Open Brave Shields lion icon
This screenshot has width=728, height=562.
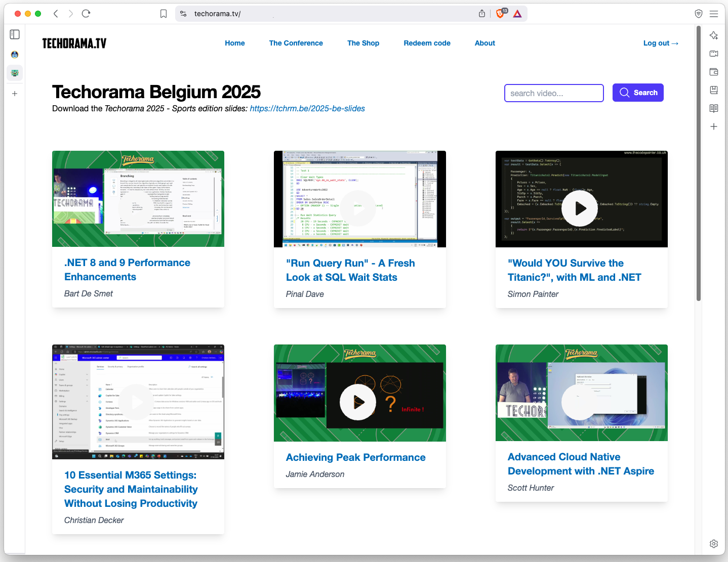point(501,13)
